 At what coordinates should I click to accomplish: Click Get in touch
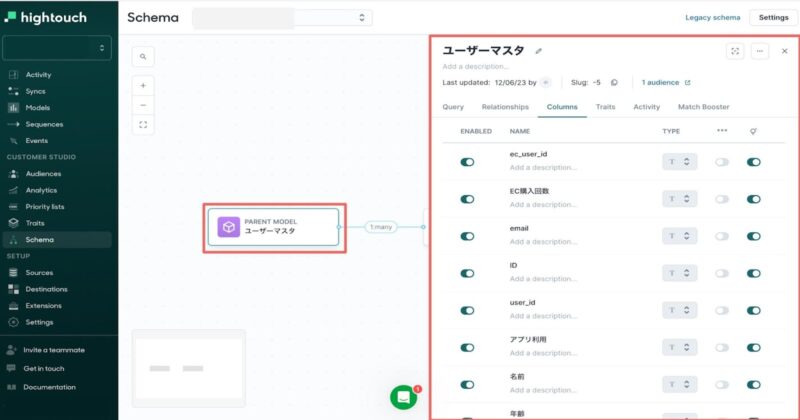pyautogui.click(x=43, y=368)
